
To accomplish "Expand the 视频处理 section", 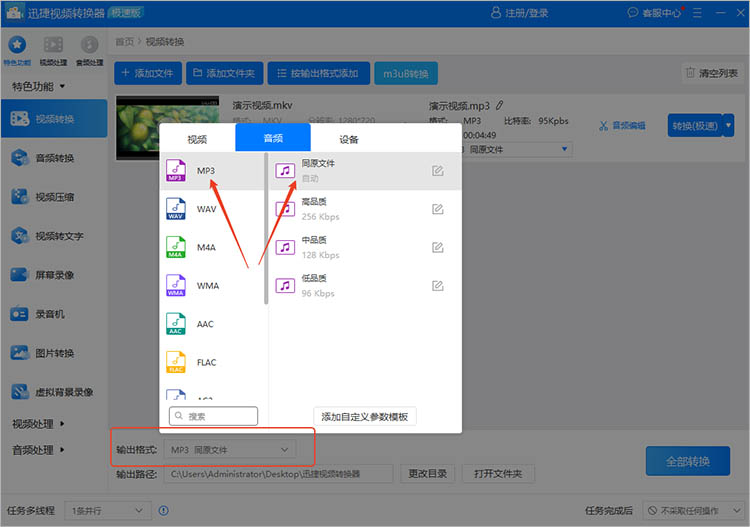I will click(x=38, y=424).
